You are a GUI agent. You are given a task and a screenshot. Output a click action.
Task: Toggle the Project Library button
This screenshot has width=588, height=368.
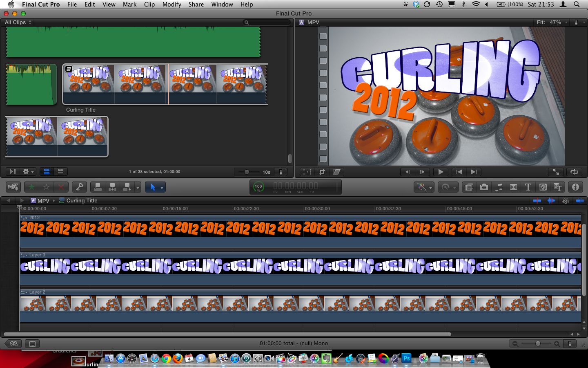[x=13, y=344]
